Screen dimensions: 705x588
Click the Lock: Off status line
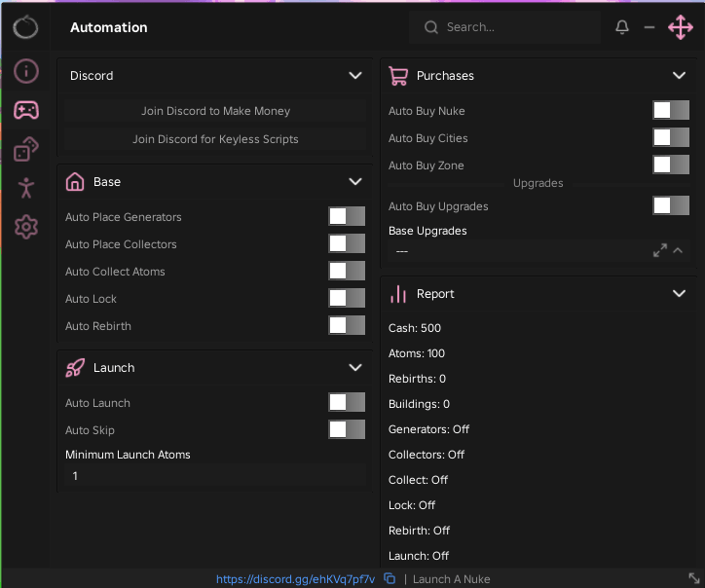pos(412,505)
